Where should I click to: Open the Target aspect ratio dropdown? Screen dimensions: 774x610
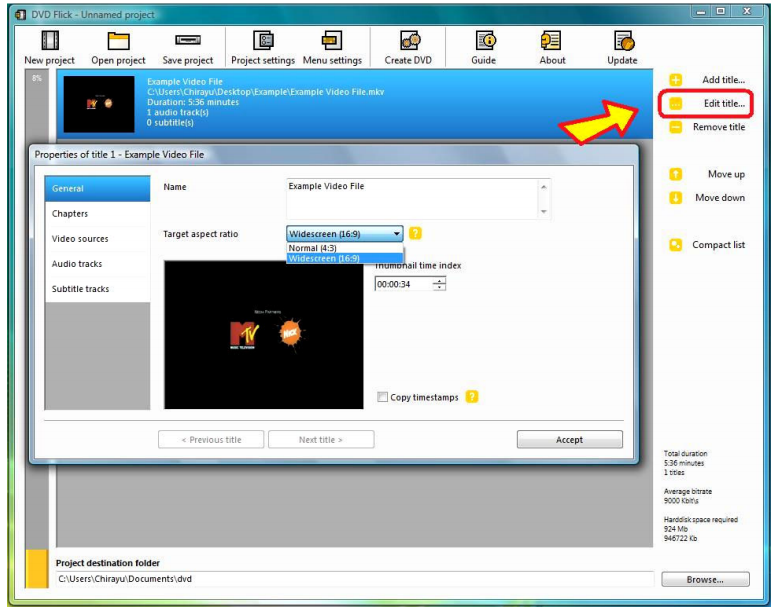345,233
